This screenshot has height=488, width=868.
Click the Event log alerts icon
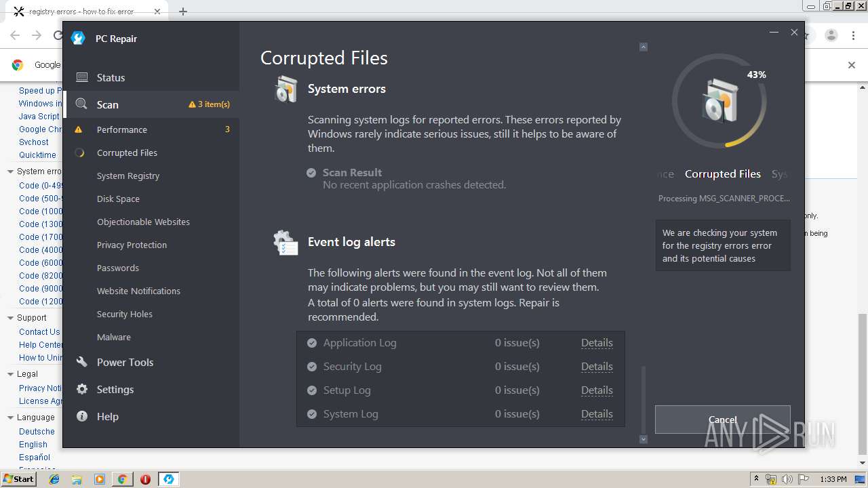point(285,243)
